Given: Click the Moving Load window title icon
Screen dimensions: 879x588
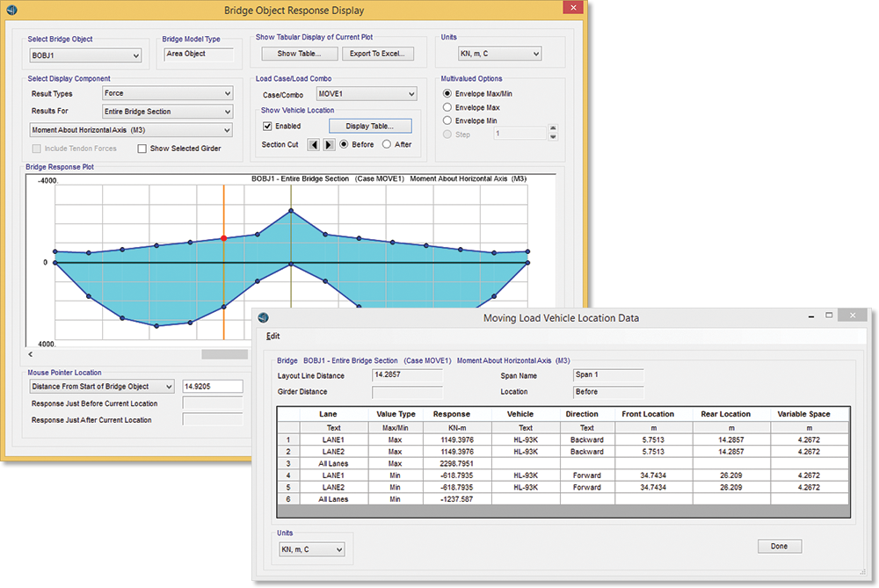Looking at the screenshot, I should click(x=264, y=317).
